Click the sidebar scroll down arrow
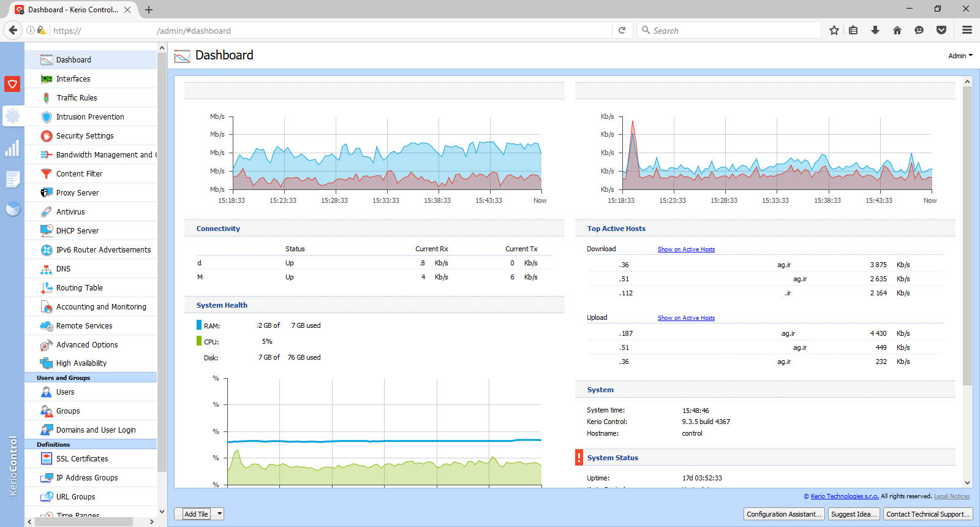 click(162, 512)
